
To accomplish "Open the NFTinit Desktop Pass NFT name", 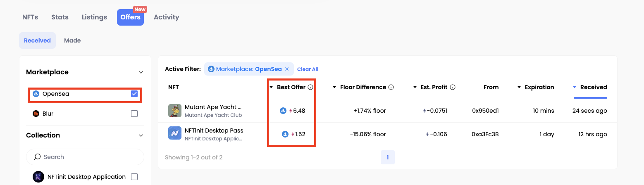I will click(214, 130).
